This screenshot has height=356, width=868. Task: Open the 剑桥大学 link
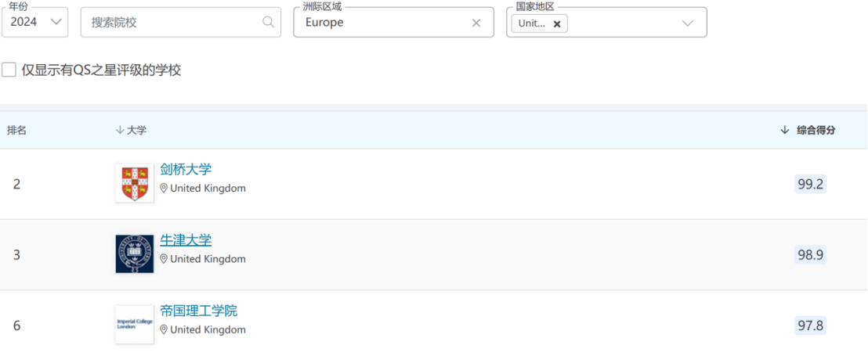pos(186,169)
